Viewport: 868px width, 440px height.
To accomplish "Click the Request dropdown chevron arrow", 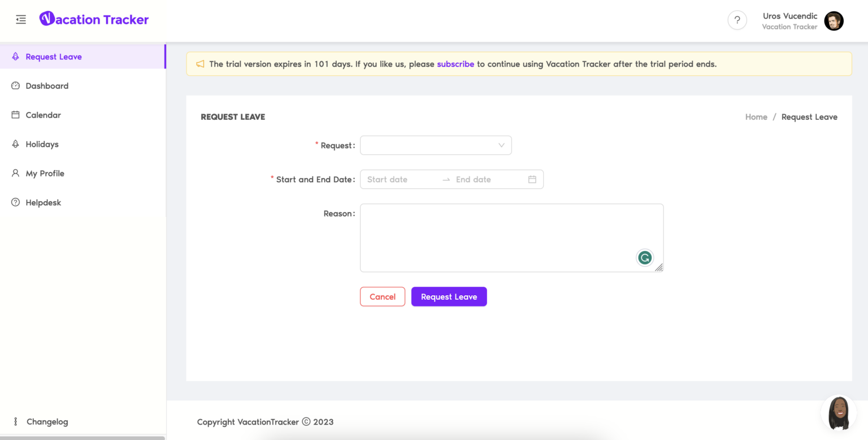I will pyautogui.click(x=501, y=145).
